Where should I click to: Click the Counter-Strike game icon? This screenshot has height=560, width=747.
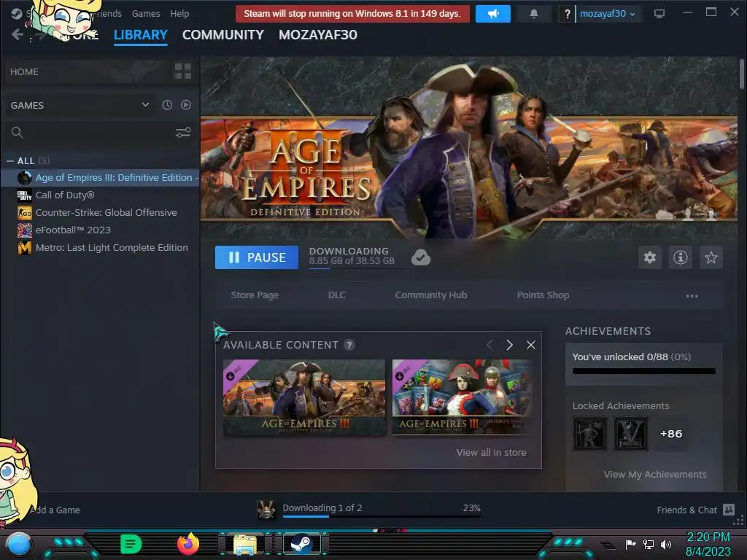click(x=24, y=212)
